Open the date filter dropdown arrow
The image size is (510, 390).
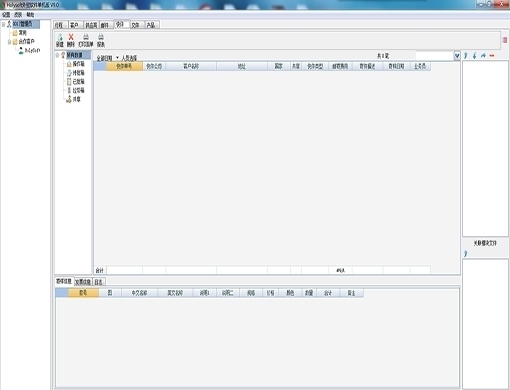(x=117, y=58)
